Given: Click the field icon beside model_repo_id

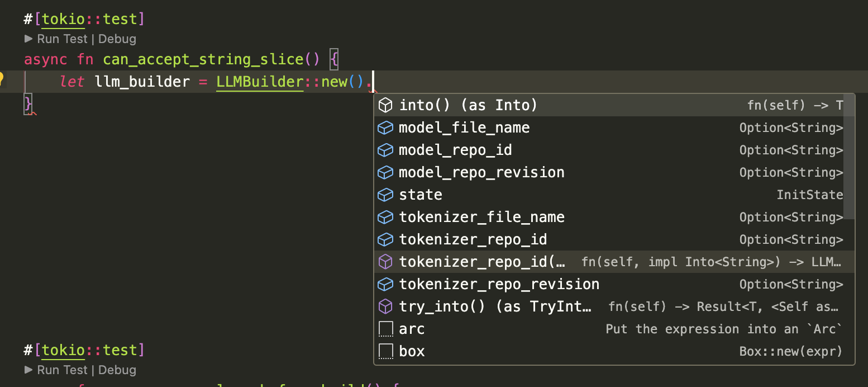Looking at the screenshot, I should 385,150.
